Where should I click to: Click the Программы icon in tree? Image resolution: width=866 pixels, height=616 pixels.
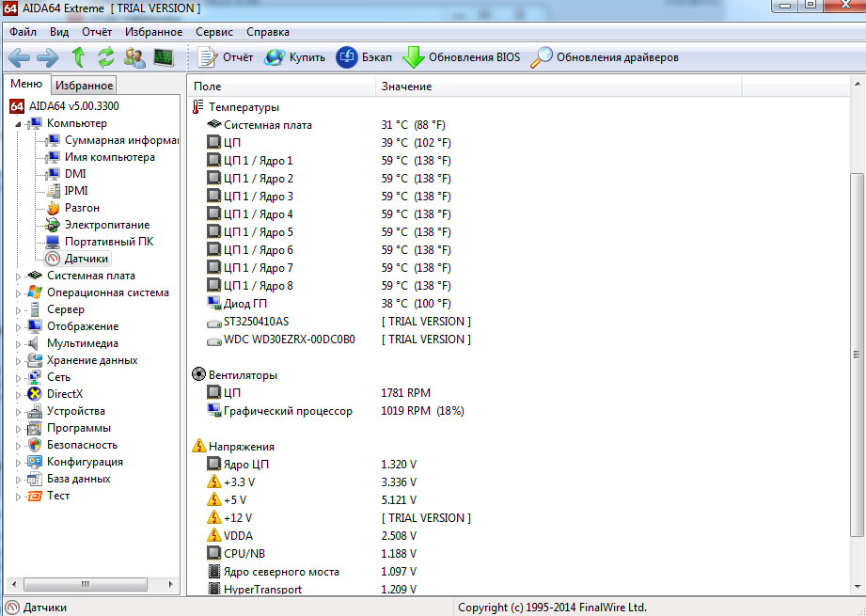pyautogui.click(x=35, y=428)
